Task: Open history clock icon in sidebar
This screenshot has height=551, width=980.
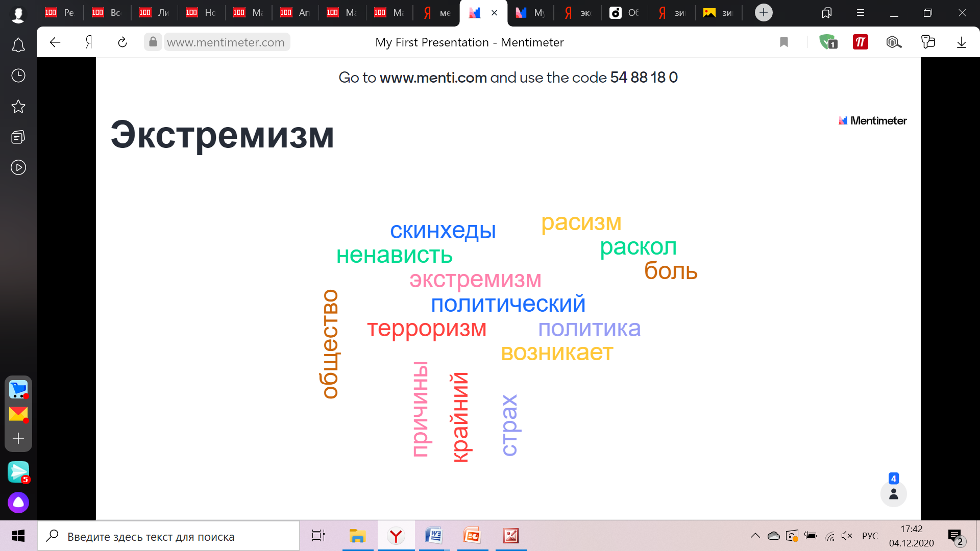Action: click(x=18, y=76)
